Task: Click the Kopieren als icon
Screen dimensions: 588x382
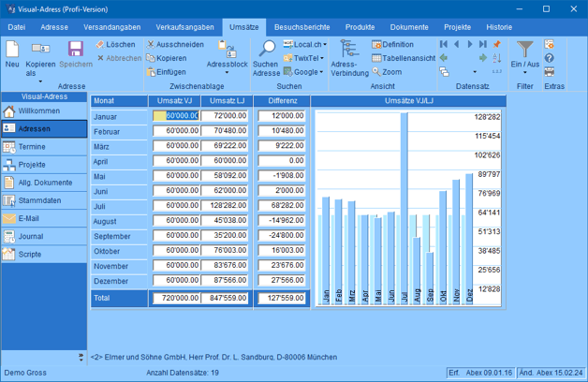Action: tap(40, 49)
